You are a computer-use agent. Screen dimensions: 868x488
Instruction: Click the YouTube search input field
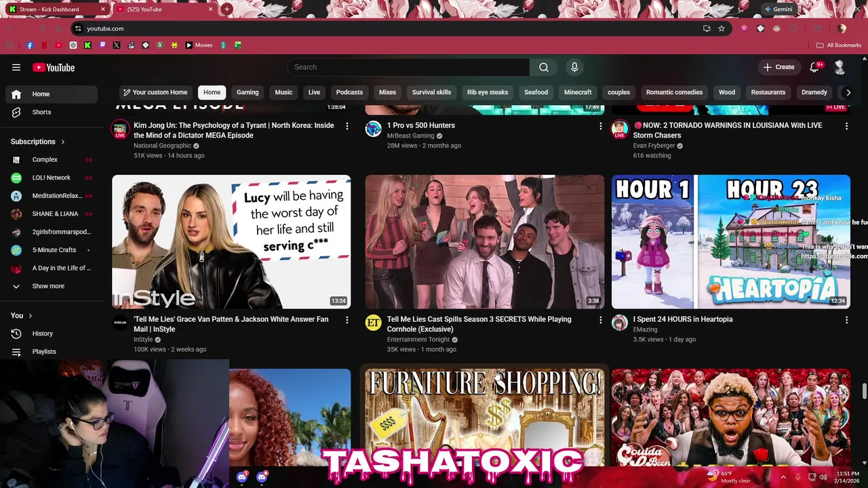[408, 67]
